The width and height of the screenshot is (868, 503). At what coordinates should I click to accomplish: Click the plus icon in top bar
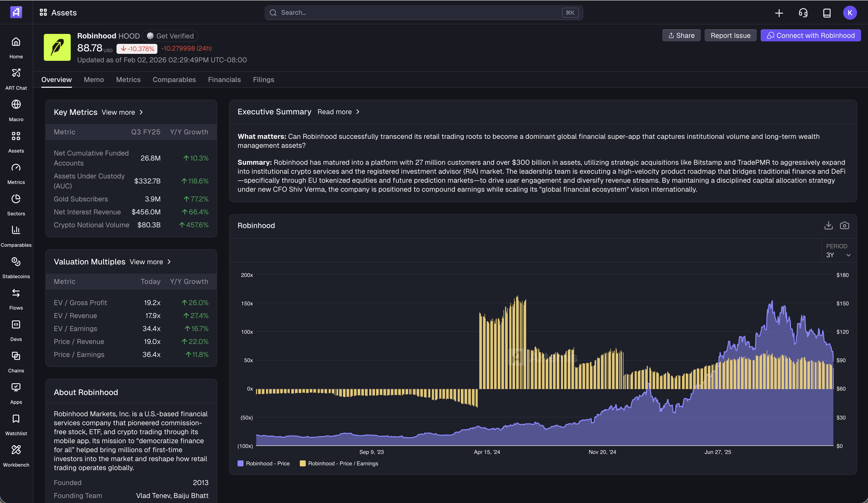point(779,13)
